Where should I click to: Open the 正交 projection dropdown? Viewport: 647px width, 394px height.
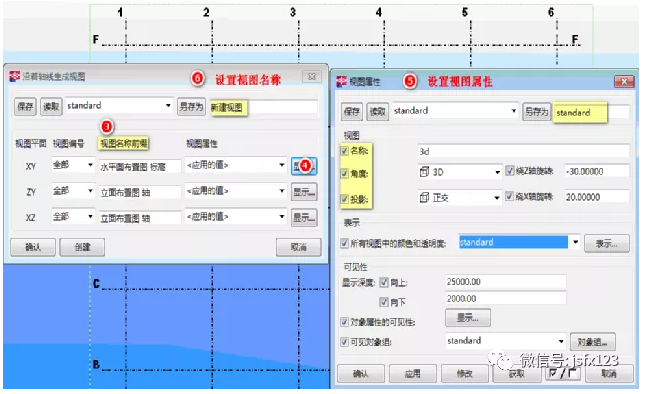pyautogui.click(x=460, y=198)
